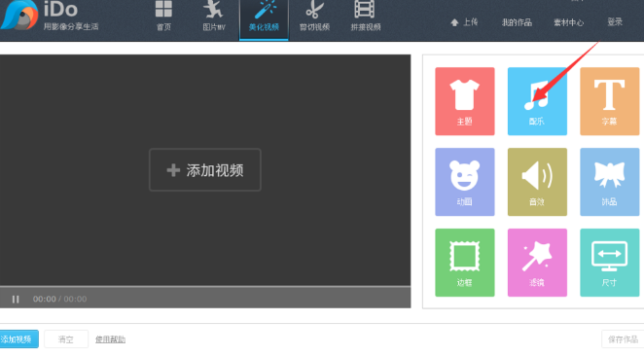Click the iDo parrot logo
The image size is (644, 356).
18,15
